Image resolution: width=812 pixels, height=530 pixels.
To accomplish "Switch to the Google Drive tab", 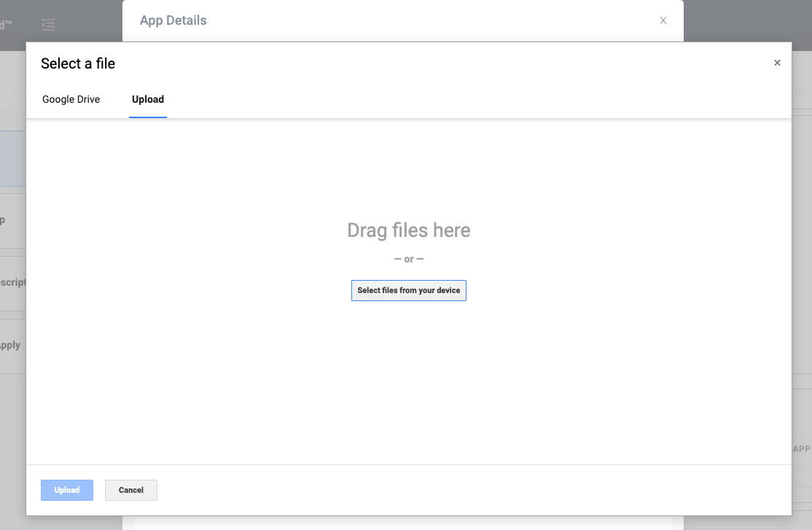I will [71, 99].
